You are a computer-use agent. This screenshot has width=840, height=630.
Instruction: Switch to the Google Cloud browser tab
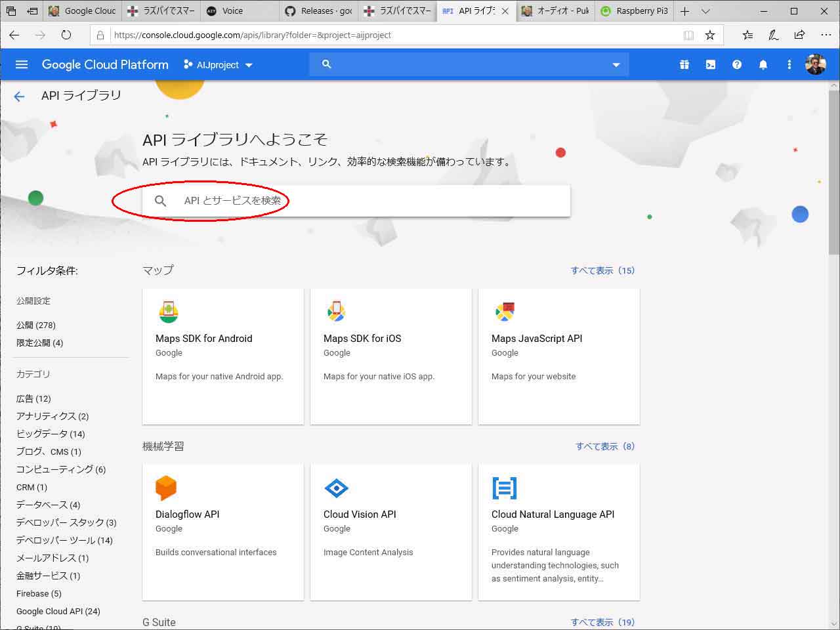(x=83, y=11)
